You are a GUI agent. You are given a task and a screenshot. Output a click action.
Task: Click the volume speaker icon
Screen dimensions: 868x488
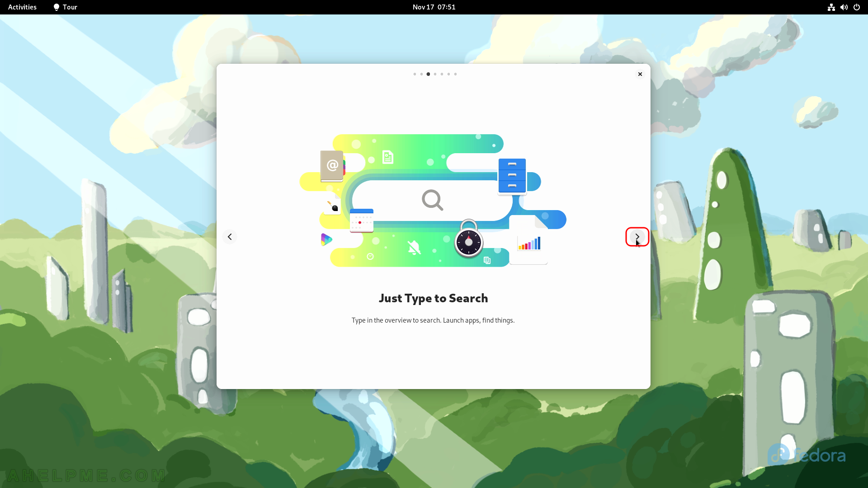click(x=844, y=7)
